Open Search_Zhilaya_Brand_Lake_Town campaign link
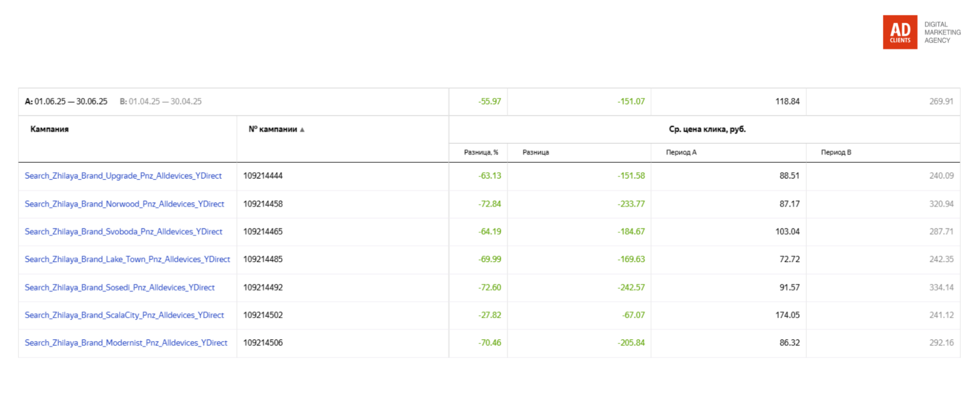Viewport: 980px width, 413px height. 127,259
